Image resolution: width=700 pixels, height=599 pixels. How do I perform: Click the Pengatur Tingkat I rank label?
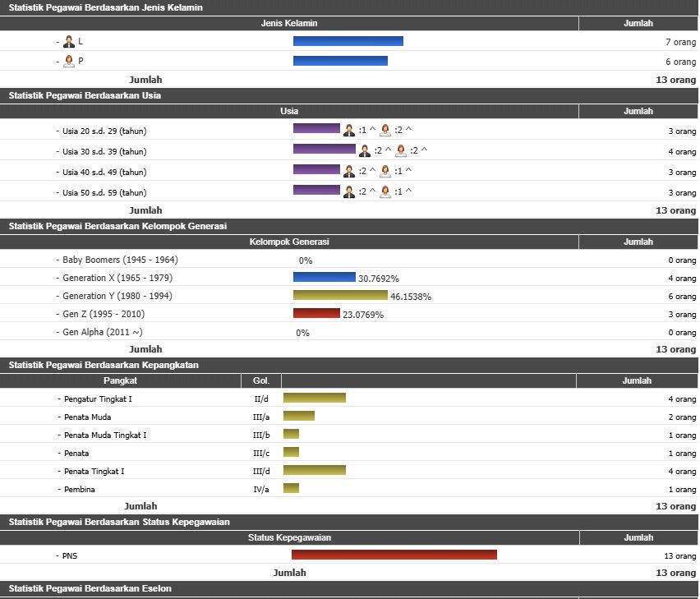tap(98, 399)
